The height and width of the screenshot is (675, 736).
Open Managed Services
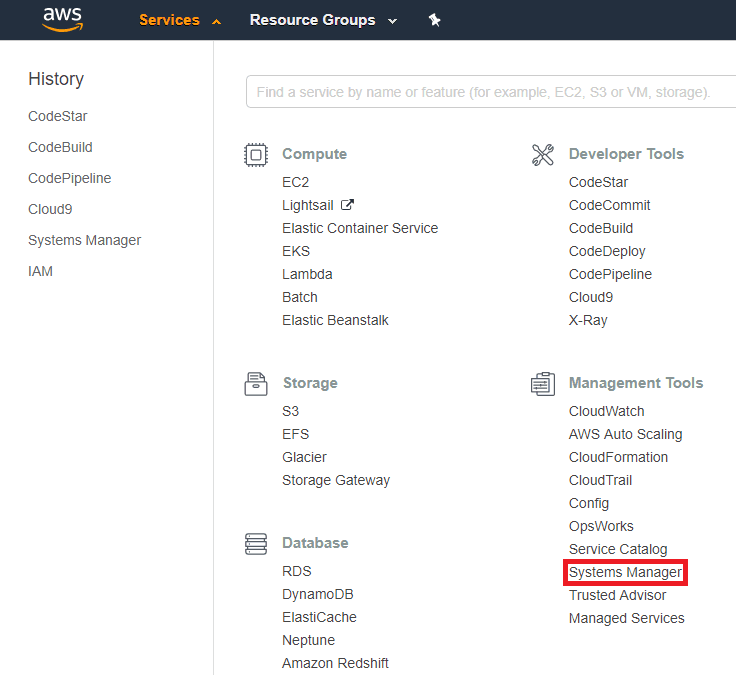click(x=627, y=618)
